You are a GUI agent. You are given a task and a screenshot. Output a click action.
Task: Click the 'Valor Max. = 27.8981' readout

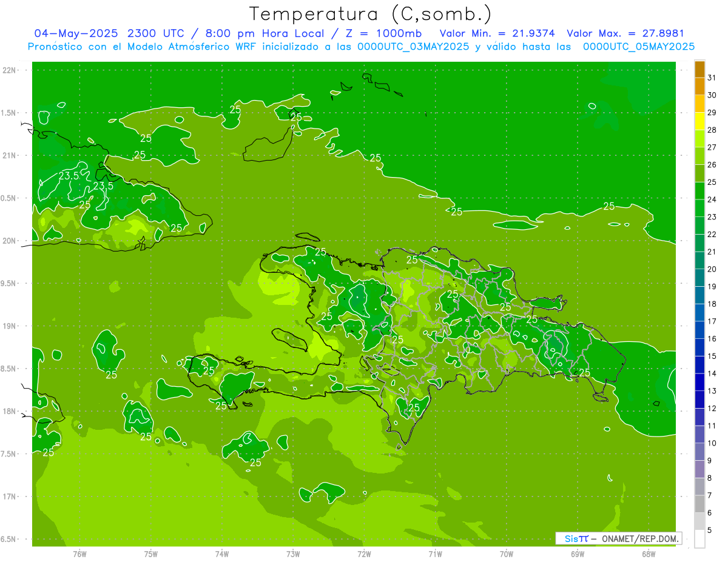[625, 33]
